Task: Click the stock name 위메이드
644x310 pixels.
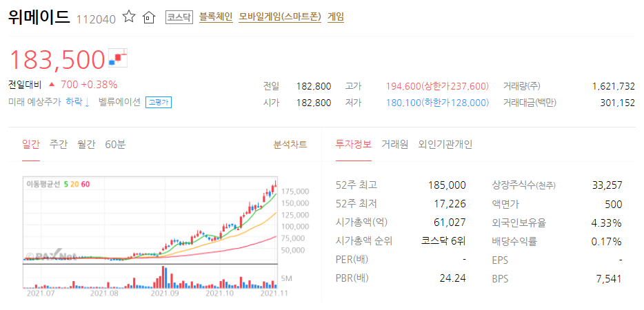Action: click(39, 17)
